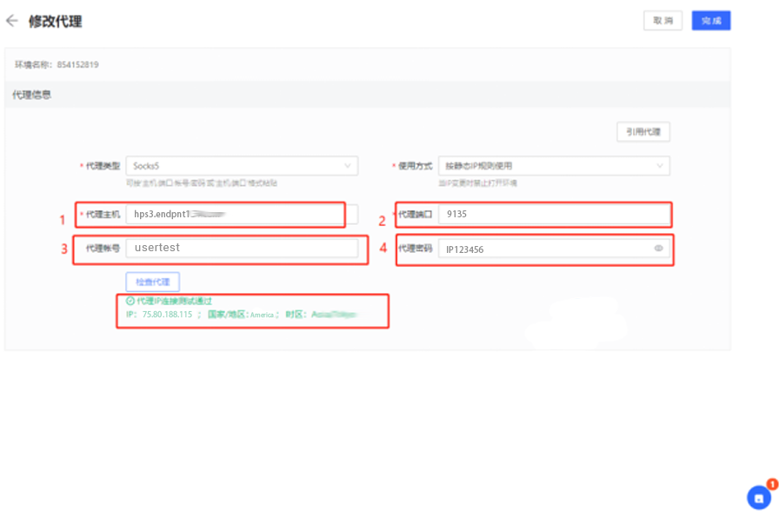Show password with the eye icon
This screenshot has width=779, height=532.
[659, 249]
